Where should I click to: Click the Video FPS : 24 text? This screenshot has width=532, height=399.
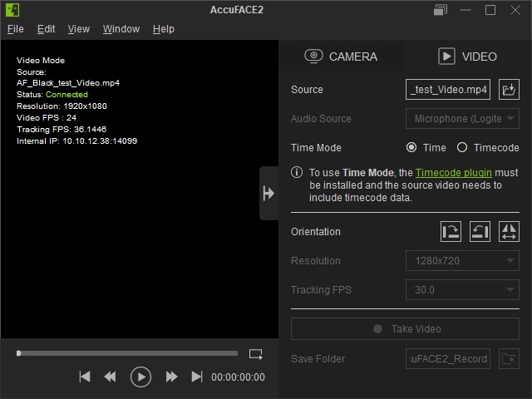coord(47,118)
